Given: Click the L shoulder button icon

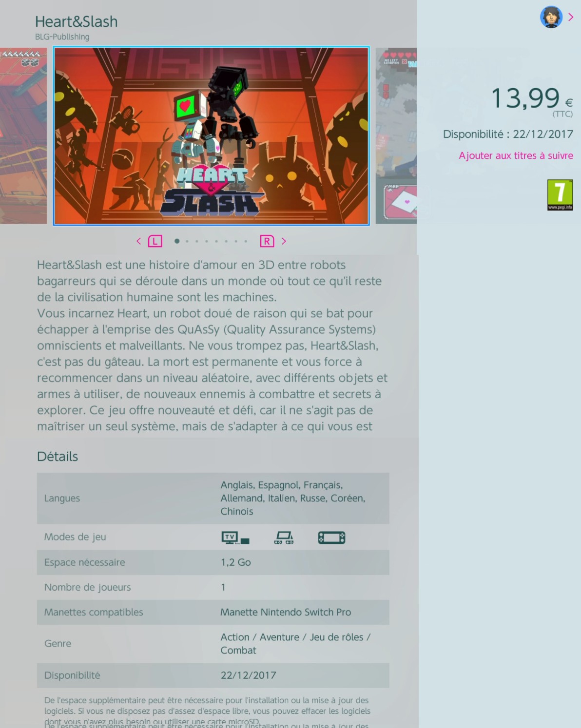Looking at the screenshot, I should pos(155,241).
